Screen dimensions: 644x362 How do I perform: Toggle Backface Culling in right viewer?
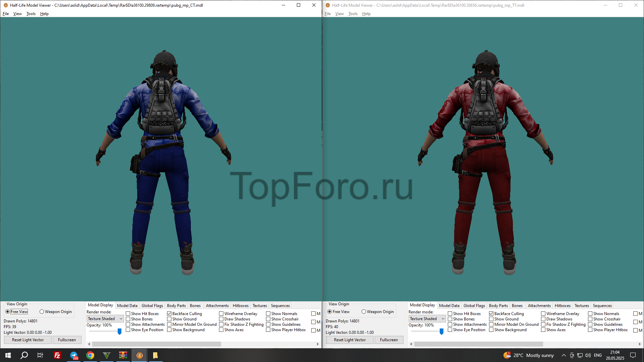(491, 314)
